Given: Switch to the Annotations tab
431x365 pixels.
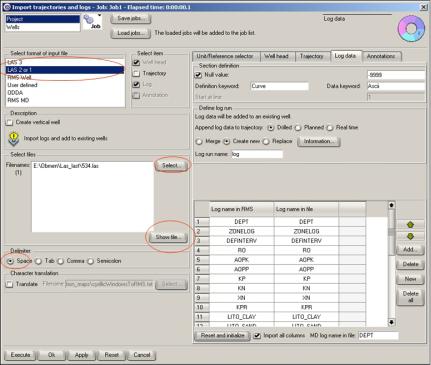Looking at the screenshot, I should [381, 56].
